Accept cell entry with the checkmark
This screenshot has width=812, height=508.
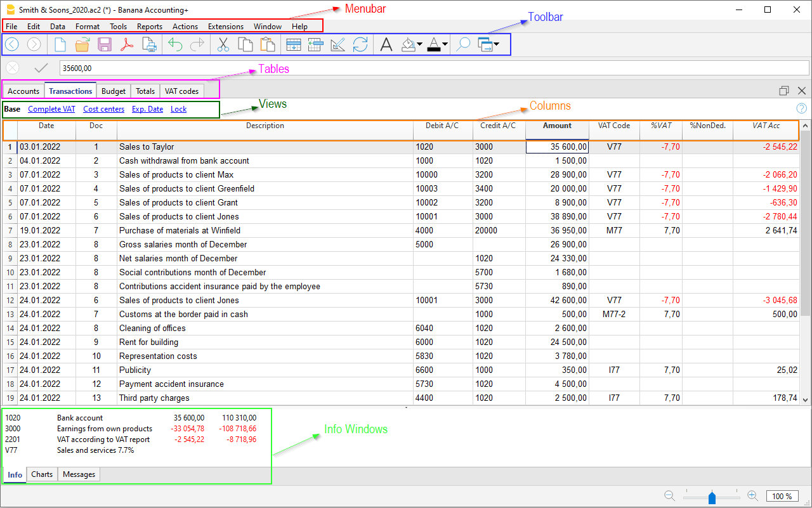41,68
